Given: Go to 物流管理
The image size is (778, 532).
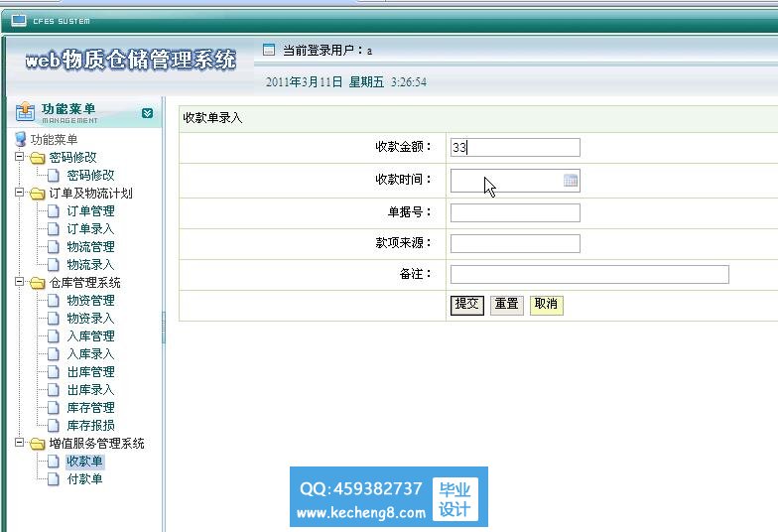Looking at the screenshot, I should point(91,246).
